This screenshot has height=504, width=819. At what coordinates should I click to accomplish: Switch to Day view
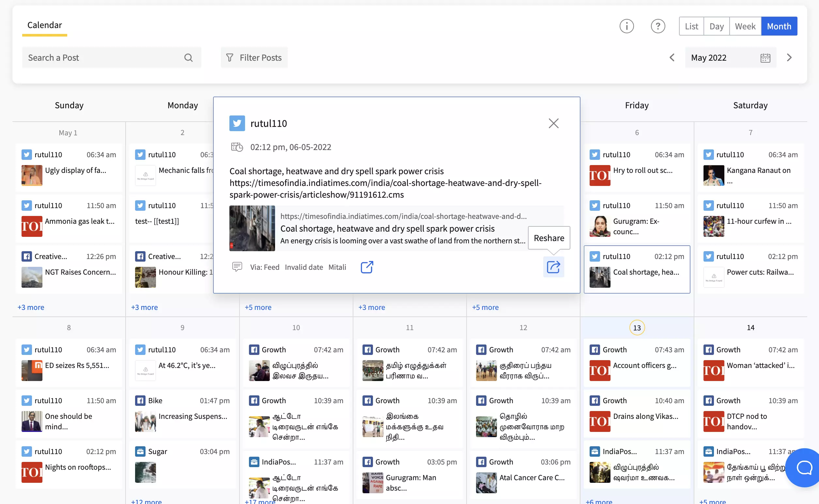click(x=716, y=26)
